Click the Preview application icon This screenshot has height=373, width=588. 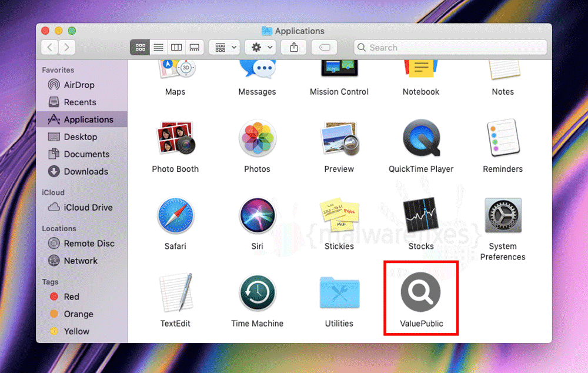(x=340, y=138)
